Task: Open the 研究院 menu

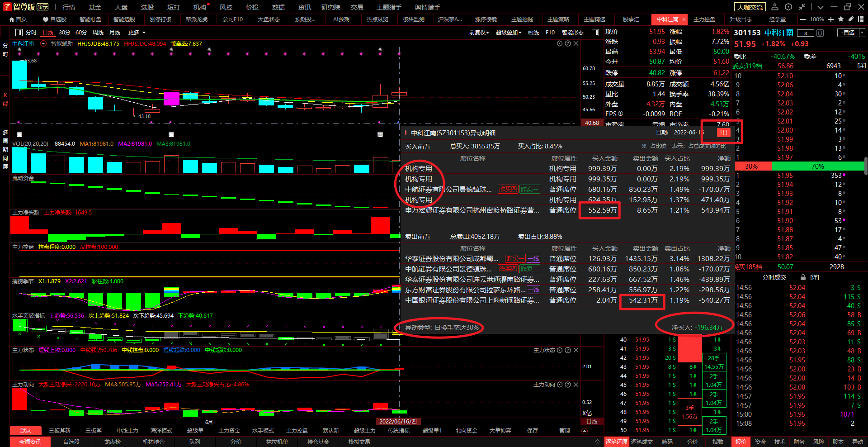Action: pos(331,7)
